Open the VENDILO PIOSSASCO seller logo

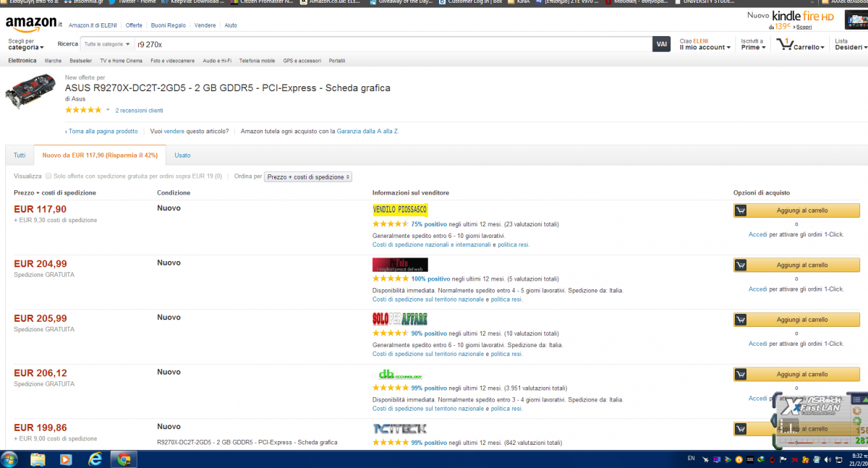tap(400, 210)
